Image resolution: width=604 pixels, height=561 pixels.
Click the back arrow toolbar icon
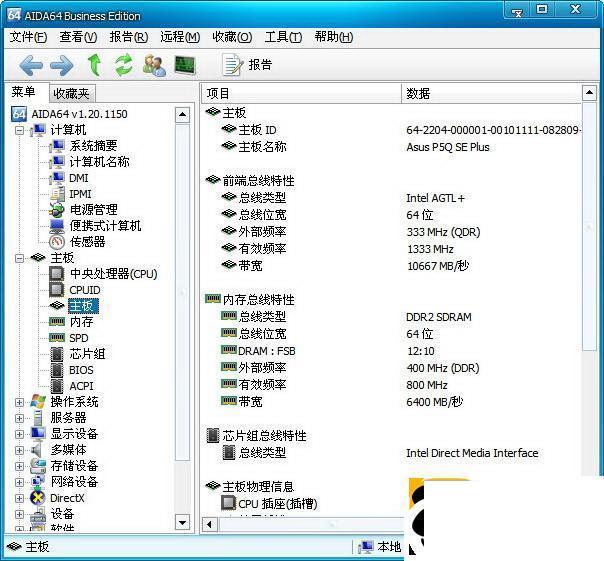(31, 65)
